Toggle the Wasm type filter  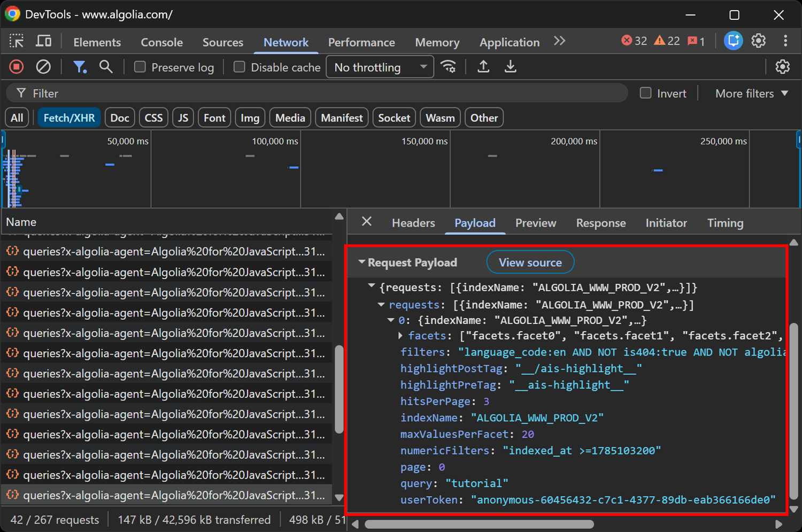[440, 118]
